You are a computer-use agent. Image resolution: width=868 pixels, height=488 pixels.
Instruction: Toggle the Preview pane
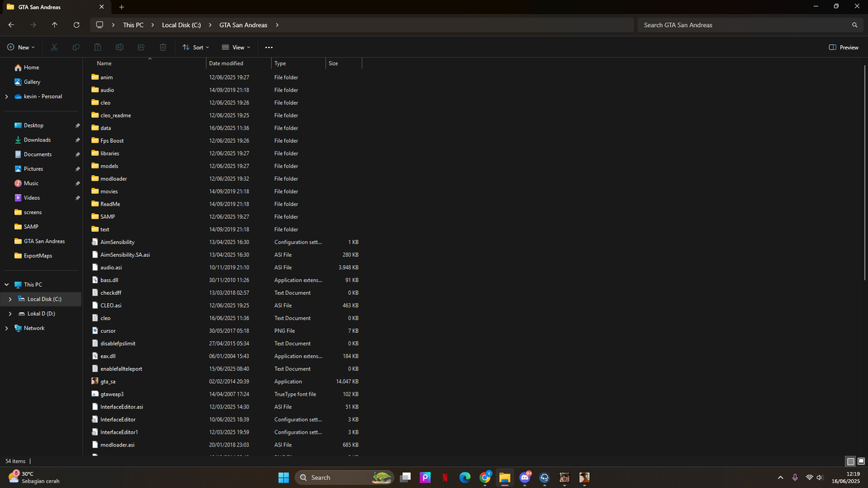844,47
